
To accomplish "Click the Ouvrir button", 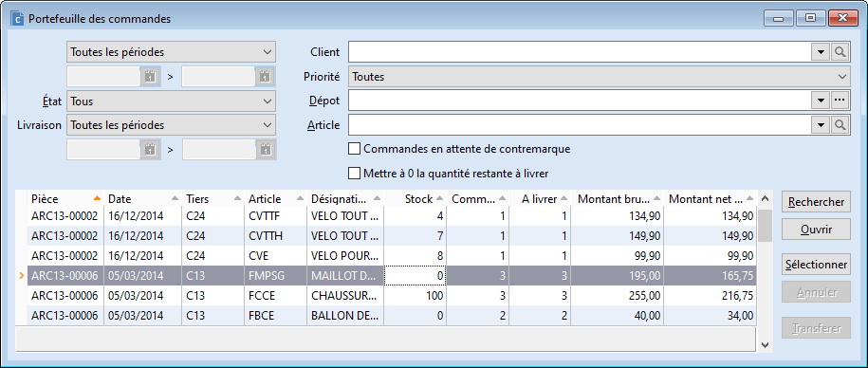I will click(x=816, y=229).
